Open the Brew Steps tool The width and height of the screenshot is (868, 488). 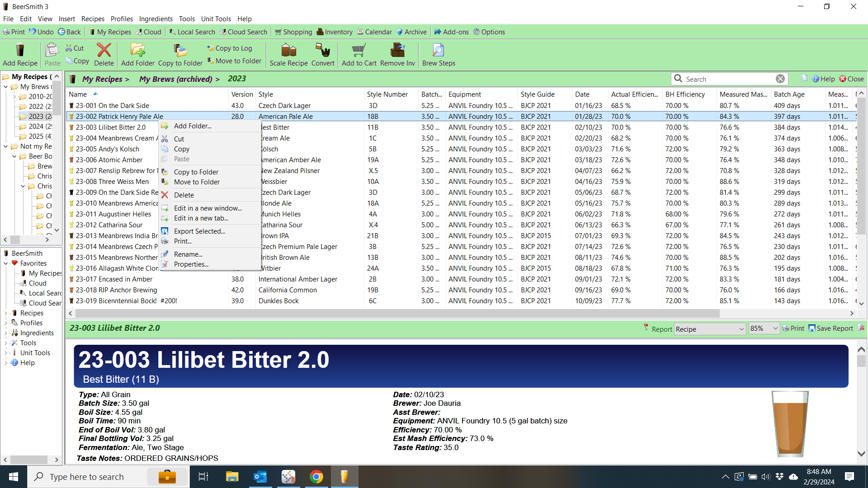click(x=439, y=55)
